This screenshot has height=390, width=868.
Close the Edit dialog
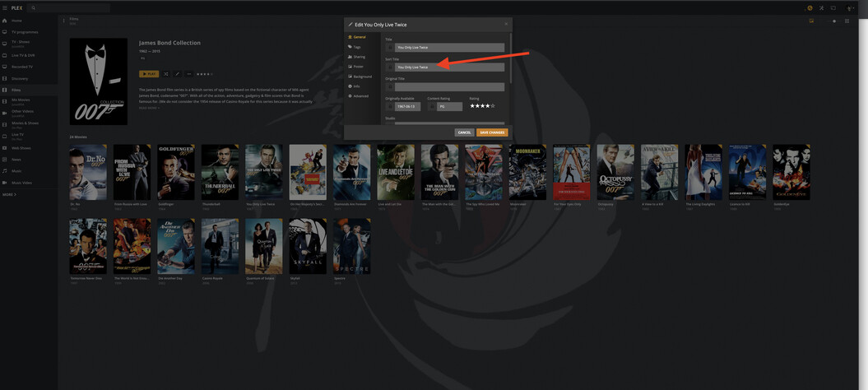coord(505,25)
